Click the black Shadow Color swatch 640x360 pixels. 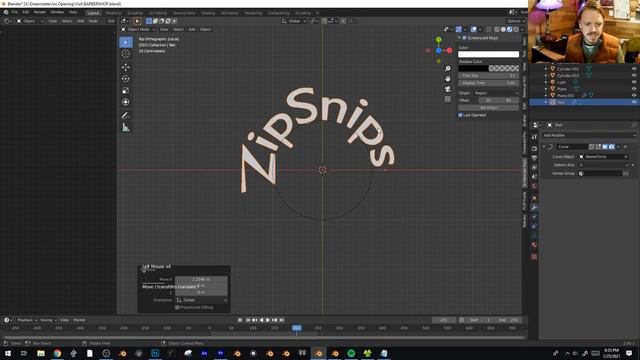tap(489, 69)
